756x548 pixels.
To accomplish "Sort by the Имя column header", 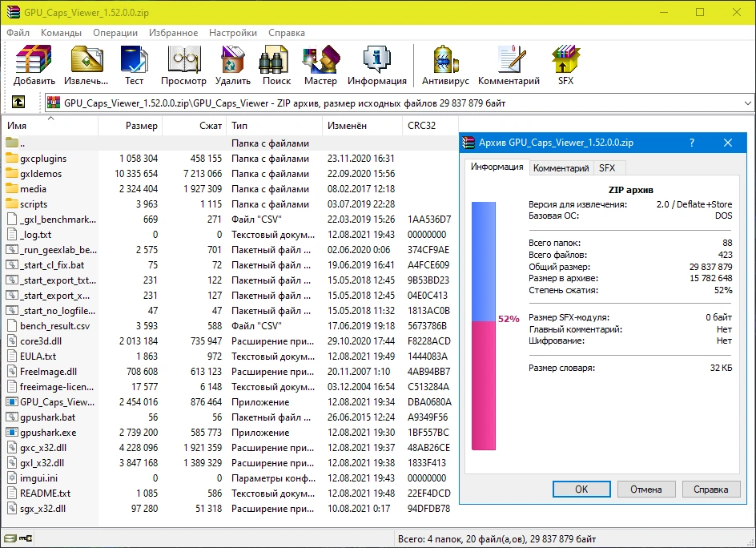I will point(50,126).
